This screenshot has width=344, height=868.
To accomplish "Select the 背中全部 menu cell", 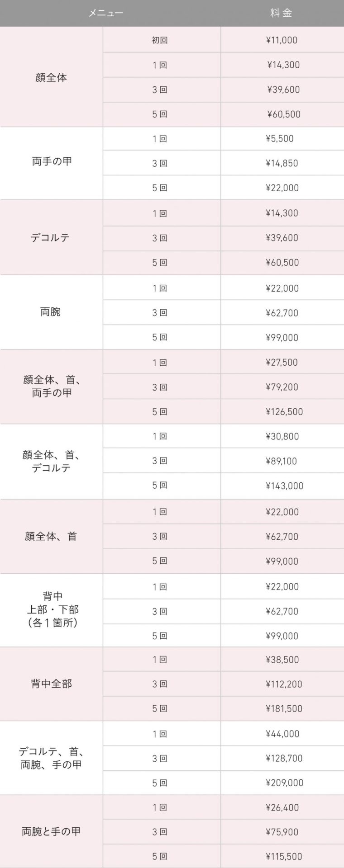I will click(x=51, y=684).
